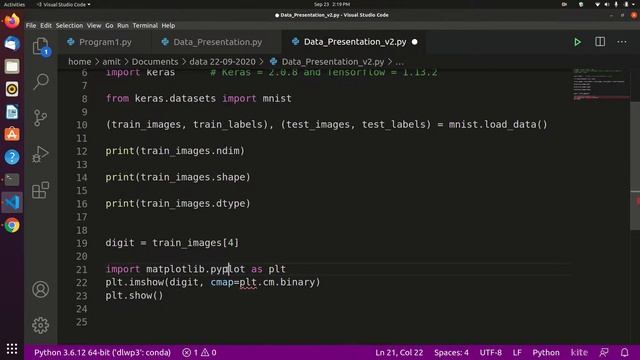Open Thunderbird mail from the dock
This screenshot has height=360, width=640.
(12, 43)
